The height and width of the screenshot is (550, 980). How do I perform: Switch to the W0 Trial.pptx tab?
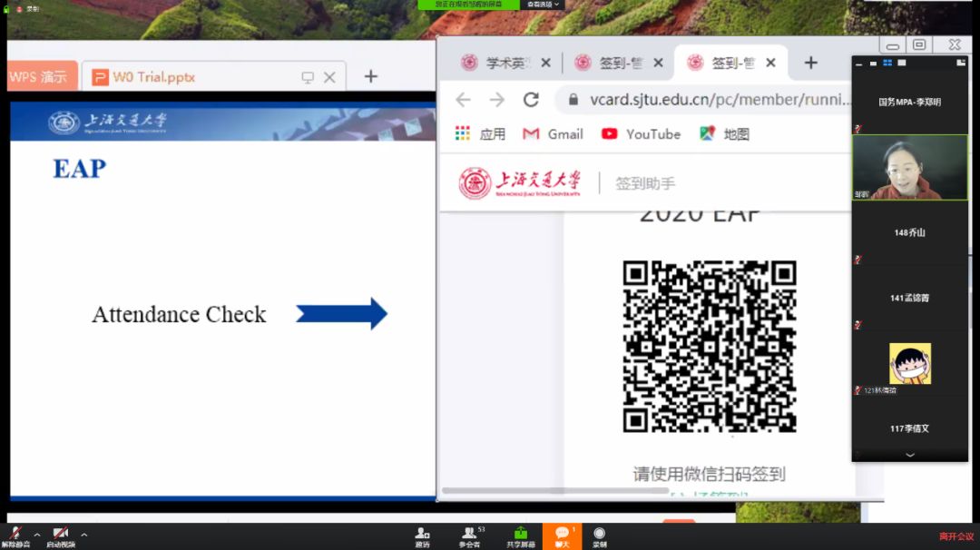154,77
